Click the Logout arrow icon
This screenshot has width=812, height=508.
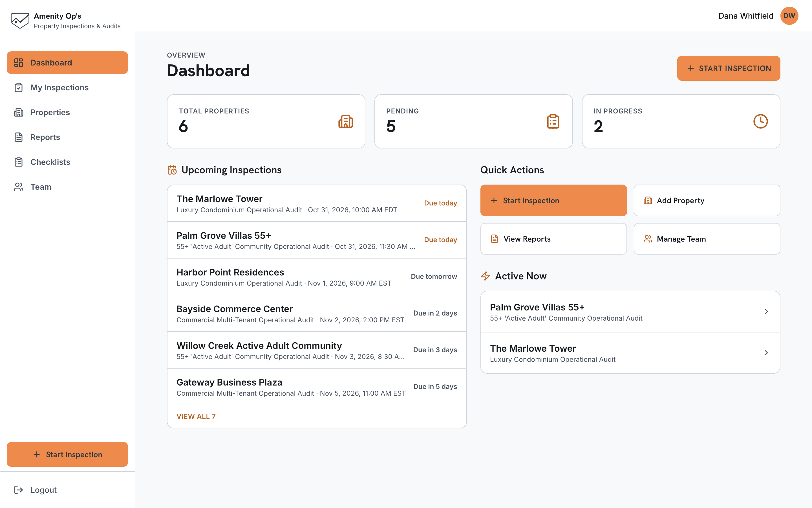[x=18, y=490]
